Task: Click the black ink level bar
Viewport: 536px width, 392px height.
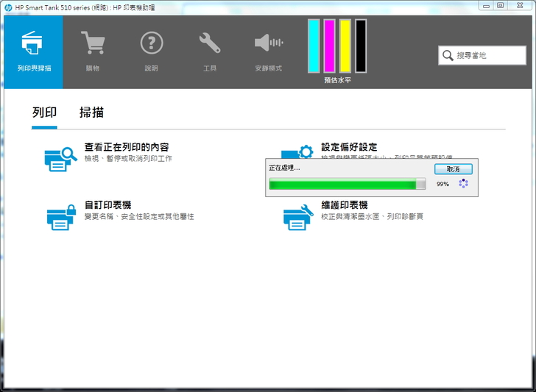Action: [x=361, y=46]
